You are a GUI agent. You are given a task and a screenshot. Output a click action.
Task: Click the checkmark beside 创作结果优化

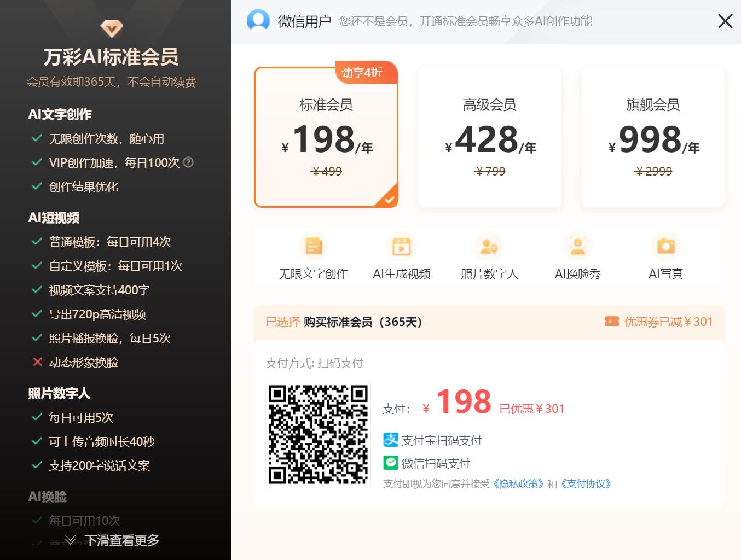(37, 186)
